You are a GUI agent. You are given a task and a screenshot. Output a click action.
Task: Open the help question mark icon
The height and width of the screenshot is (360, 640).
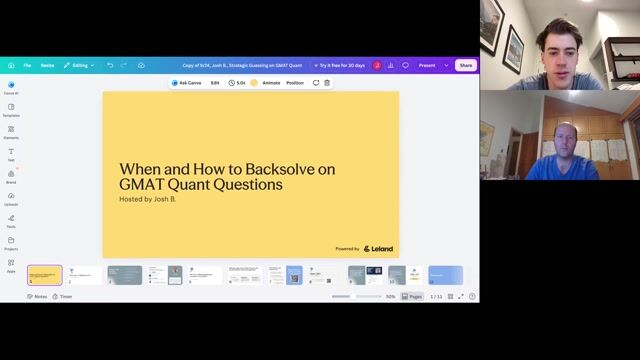tap(472, 297)
